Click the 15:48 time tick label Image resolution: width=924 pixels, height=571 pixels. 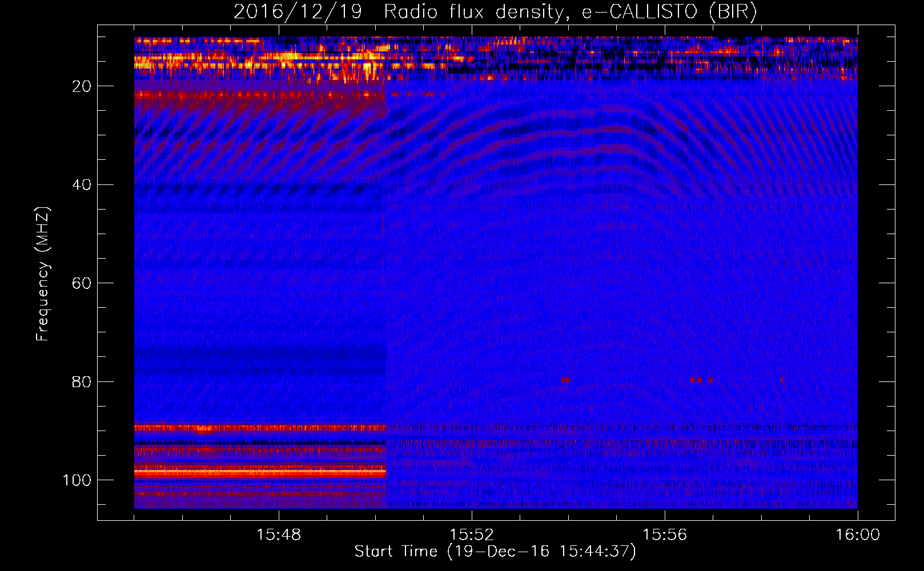(x=279, y=535)
